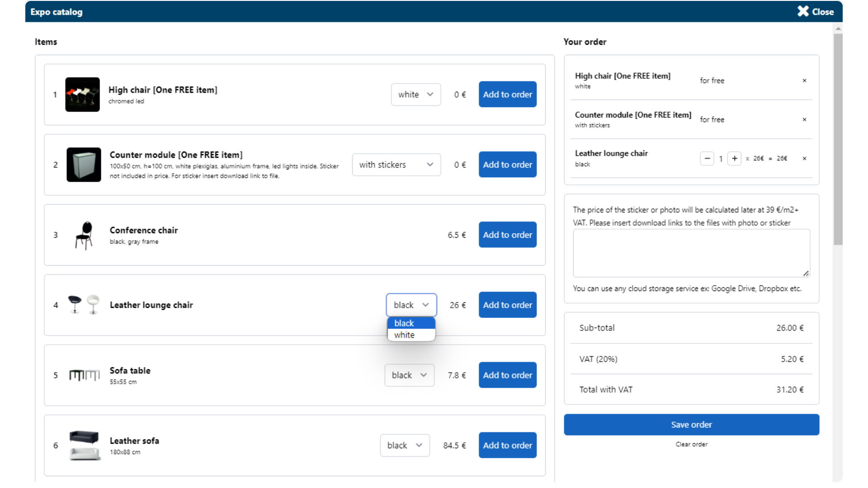Add Conference chair to order
Screen dimensions: 868x488
pyautogui.click(x=507, y=235)
